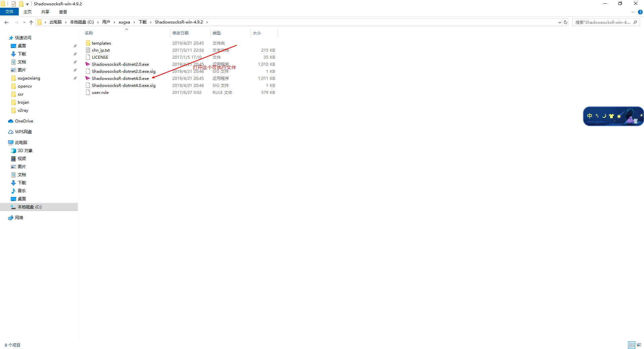Image resolution: width=644 pixels, height=349 pixels.
Task: Select ShadowsocksR-dotnet2.0.exe.sig file
Action: [124, 71]
